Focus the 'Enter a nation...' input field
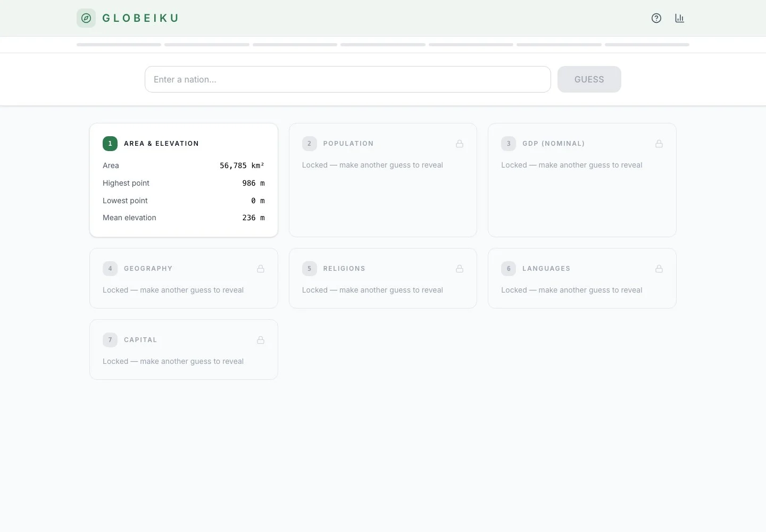 (348, 79)
